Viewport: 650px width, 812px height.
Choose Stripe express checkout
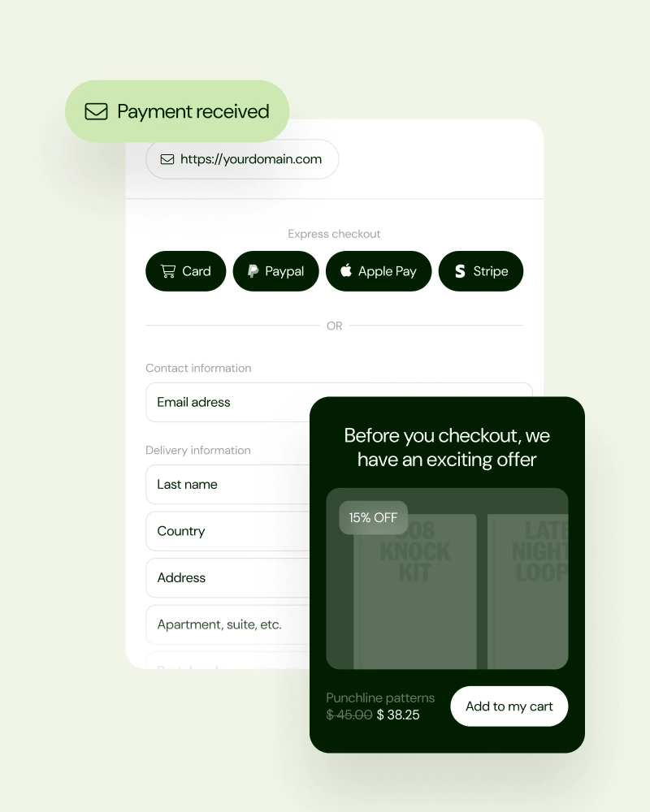(x=480, y=271)
